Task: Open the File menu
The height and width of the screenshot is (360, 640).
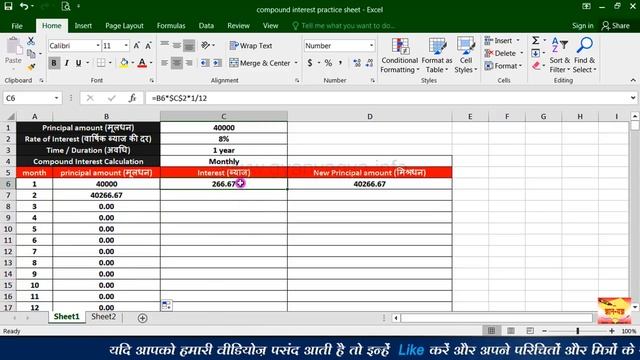Action: [x=17, y=26]
